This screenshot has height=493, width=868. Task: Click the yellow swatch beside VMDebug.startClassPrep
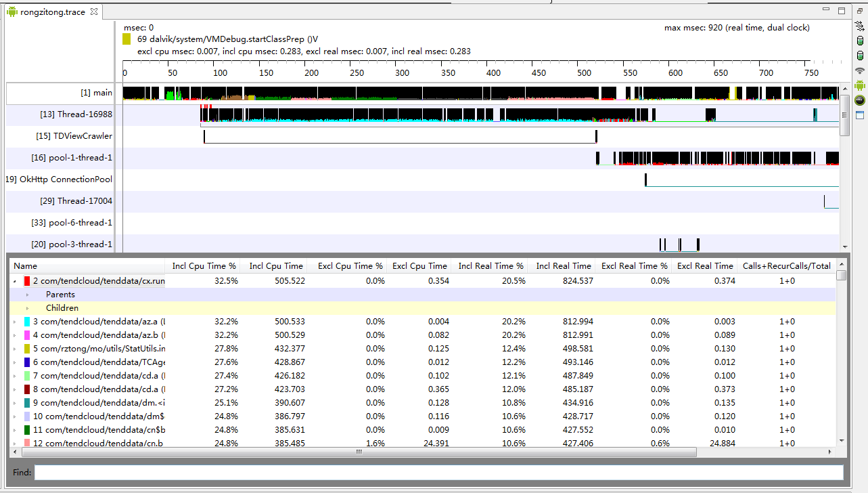click(x=127, y=39)
